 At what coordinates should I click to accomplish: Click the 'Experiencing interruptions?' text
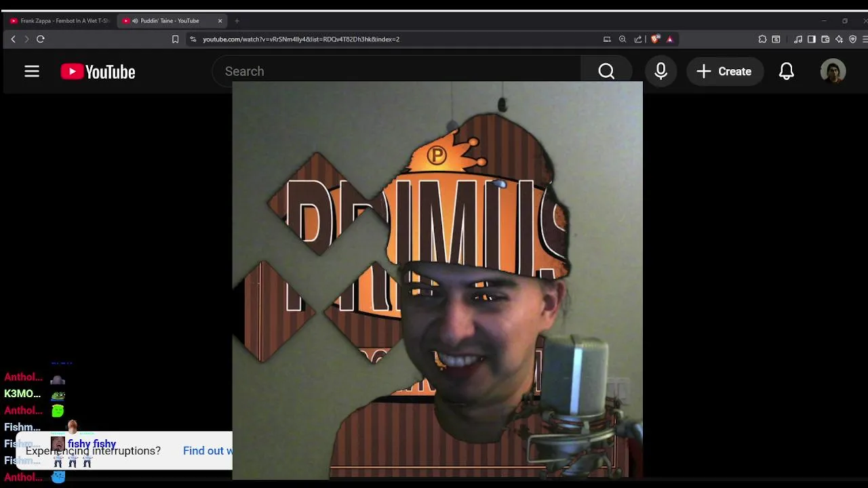[x=93, y=451]
